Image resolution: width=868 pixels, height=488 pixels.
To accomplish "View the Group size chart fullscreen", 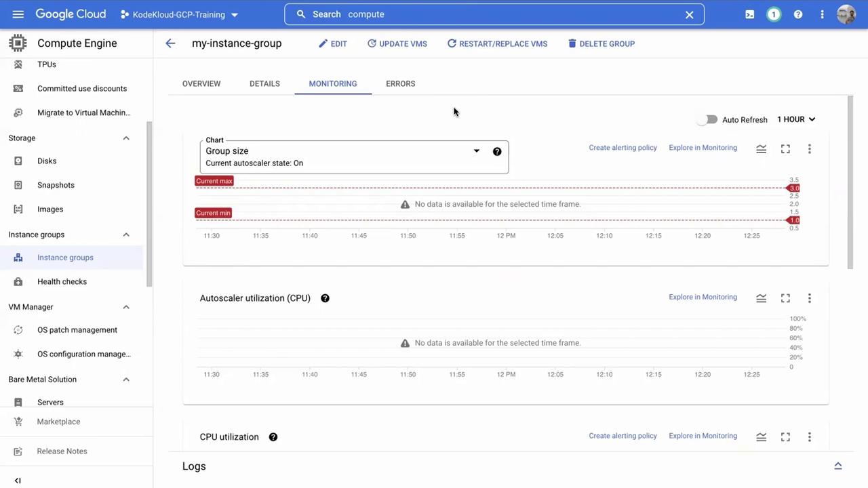I will pyautogui.click(x=785, y=148).
